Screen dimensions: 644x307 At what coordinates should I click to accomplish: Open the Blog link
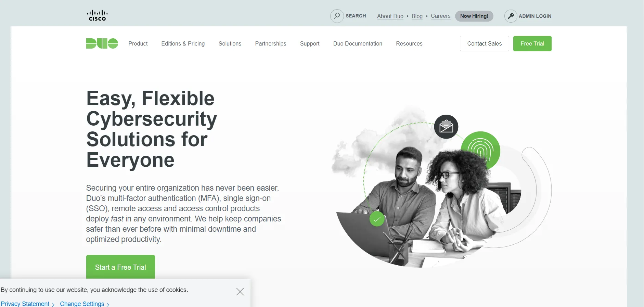(417, 16)
